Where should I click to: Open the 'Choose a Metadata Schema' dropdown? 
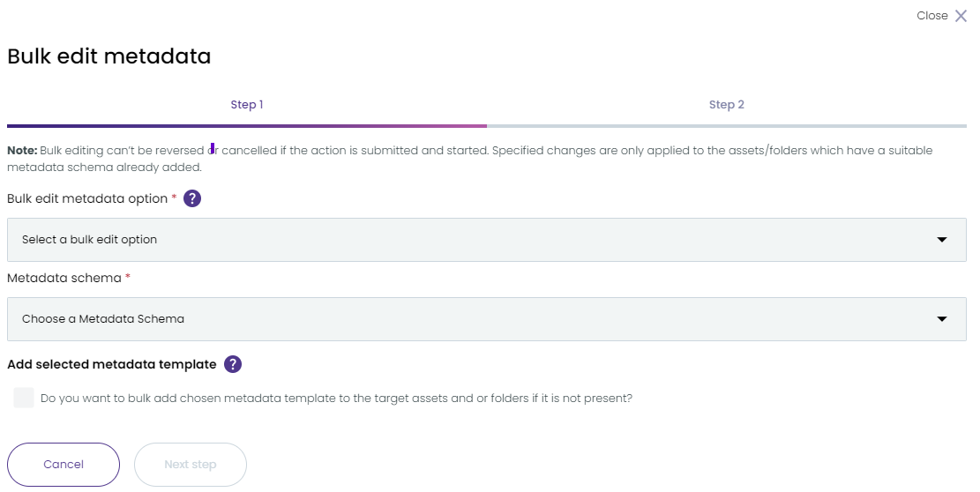point(487,319)
